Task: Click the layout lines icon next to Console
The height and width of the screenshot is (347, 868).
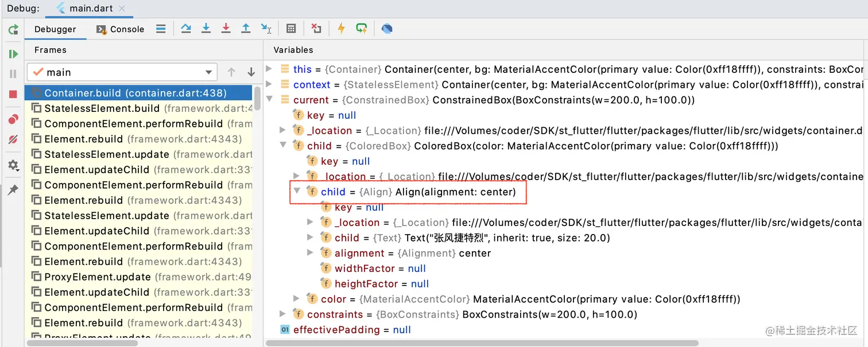Action: [161, 29]
